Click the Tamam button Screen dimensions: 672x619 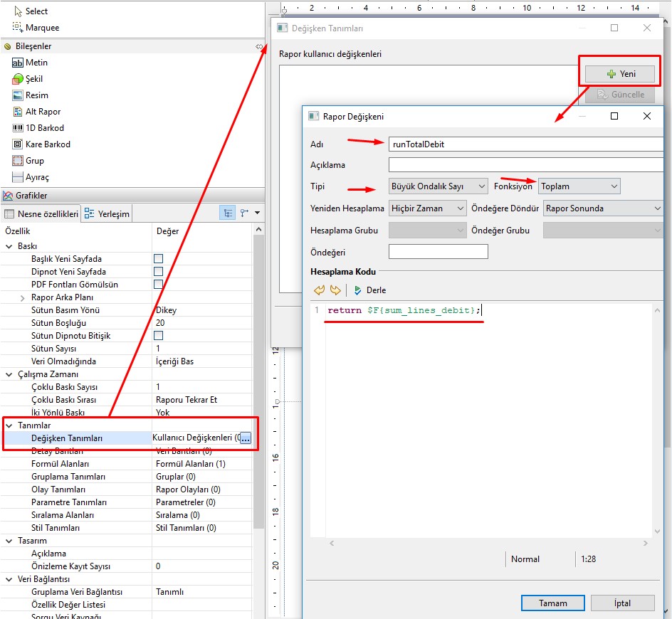point(552,603)
